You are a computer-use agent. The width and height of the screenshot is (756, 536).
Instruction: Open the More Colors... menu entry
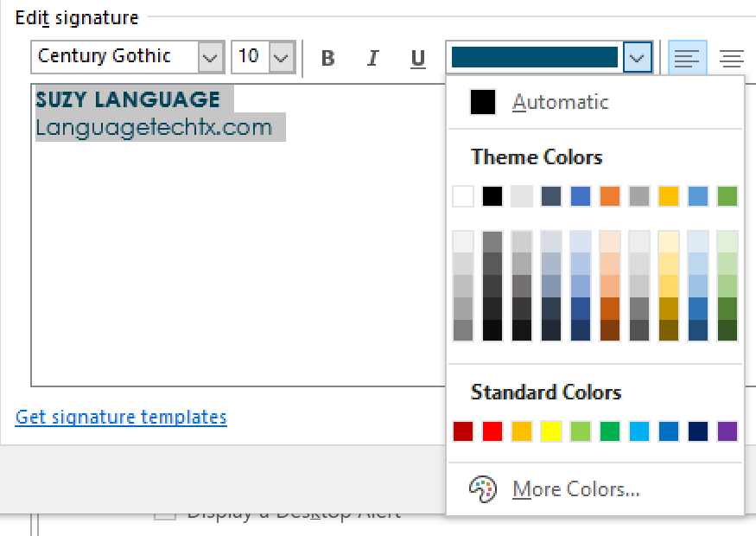tap(575, 489)
